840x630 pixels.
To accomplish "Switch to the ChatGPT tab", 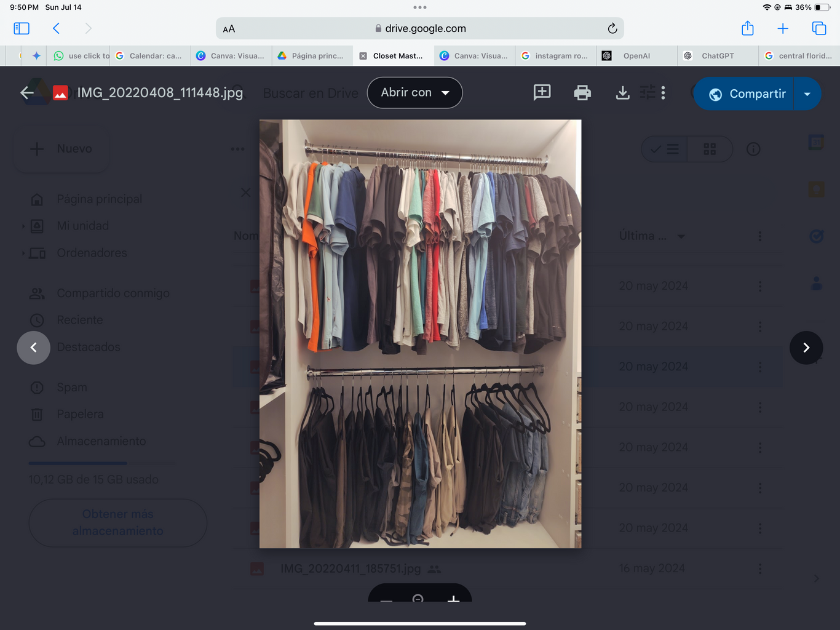I will pyautogui.click(x=717, y=56).
